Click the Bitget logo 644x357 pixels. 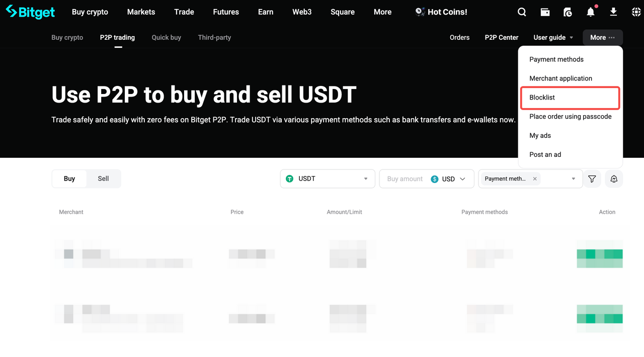click(30, 12)
